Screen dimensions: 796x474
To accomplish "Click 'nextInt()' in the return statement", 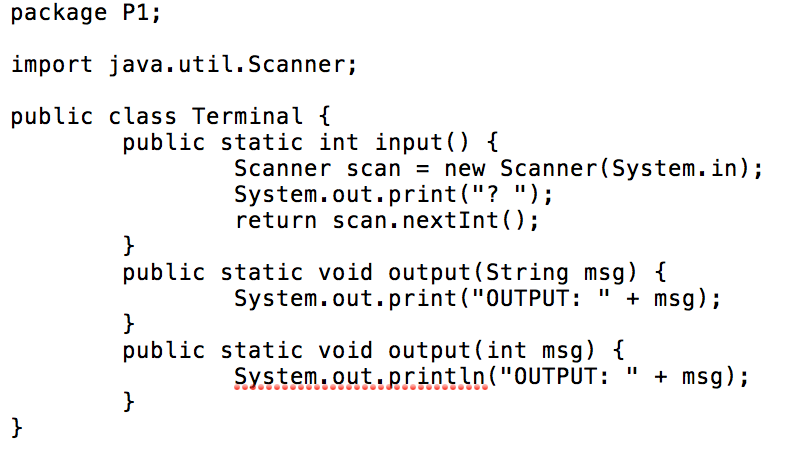I will click(x=463, y=220).
